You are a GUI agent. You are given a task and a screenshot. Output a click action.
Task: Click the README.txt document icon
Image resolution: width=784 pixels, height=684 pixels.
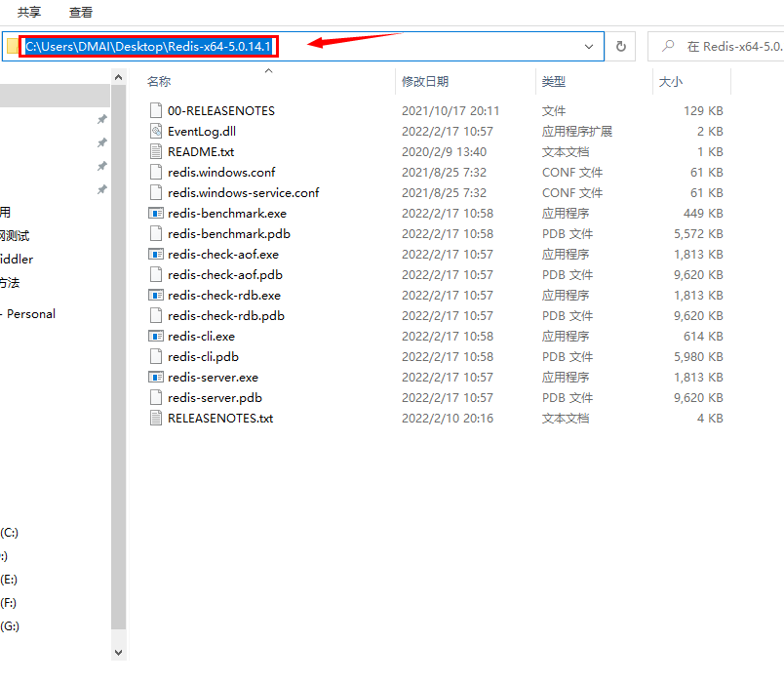(x=156, y=151)
